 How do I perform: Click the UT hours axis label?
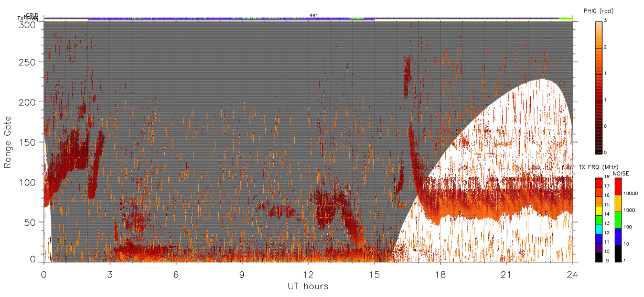click(308, 286)
